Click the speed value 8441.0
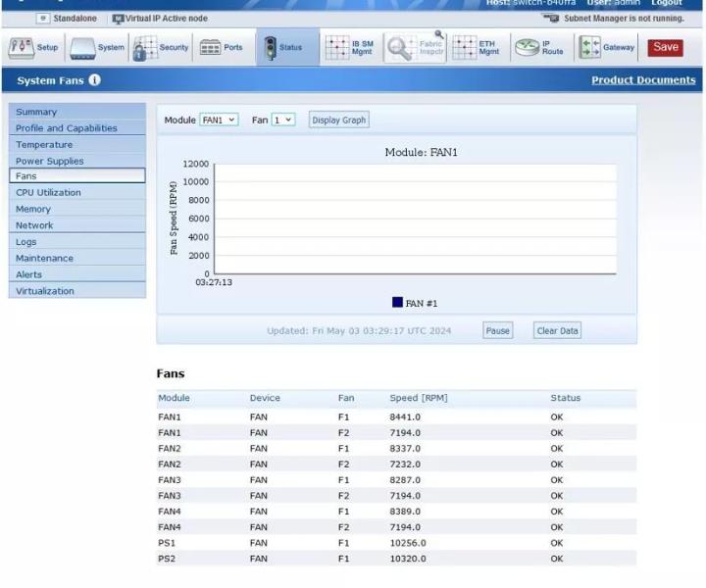The height and width of the screenshot is (588, 706). (x=405, y=417)
